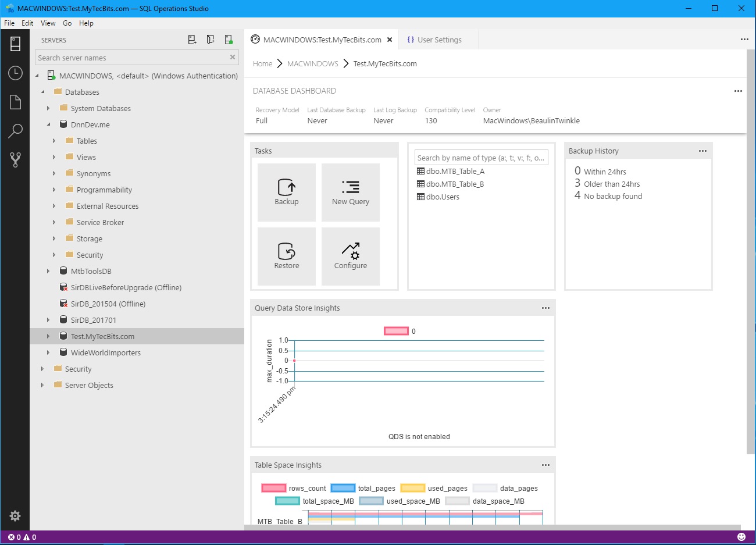756x545 pixels.
Task: Open the Configure task tile
Action: 351,257
